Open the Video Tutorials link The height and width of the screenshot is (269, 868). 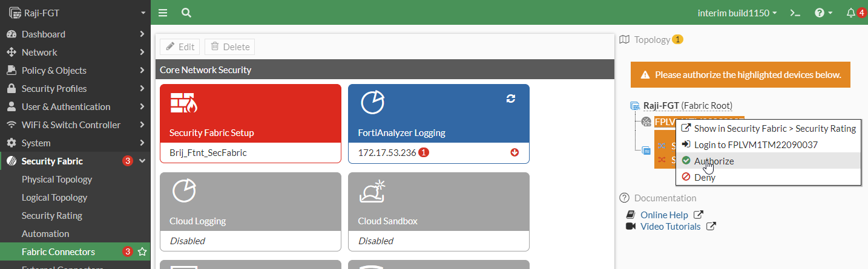pos(670,226)
